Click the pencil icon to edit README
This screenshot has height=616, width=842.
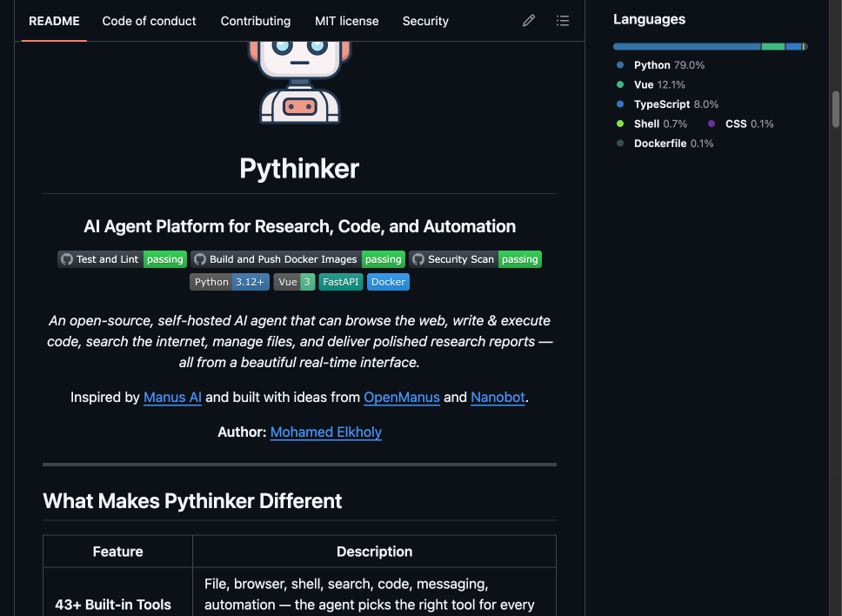528,20
